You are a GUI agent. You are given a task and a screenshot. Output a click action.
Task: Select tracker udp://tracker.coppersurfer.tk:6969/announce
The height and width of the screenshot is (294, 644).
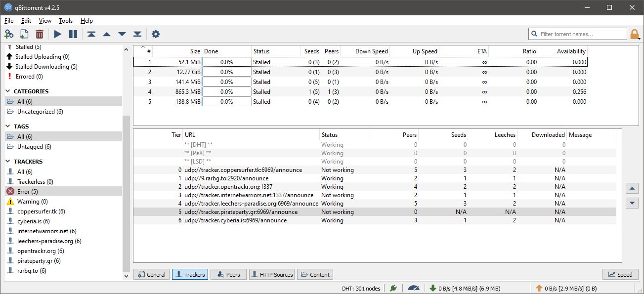click(375, 170)
